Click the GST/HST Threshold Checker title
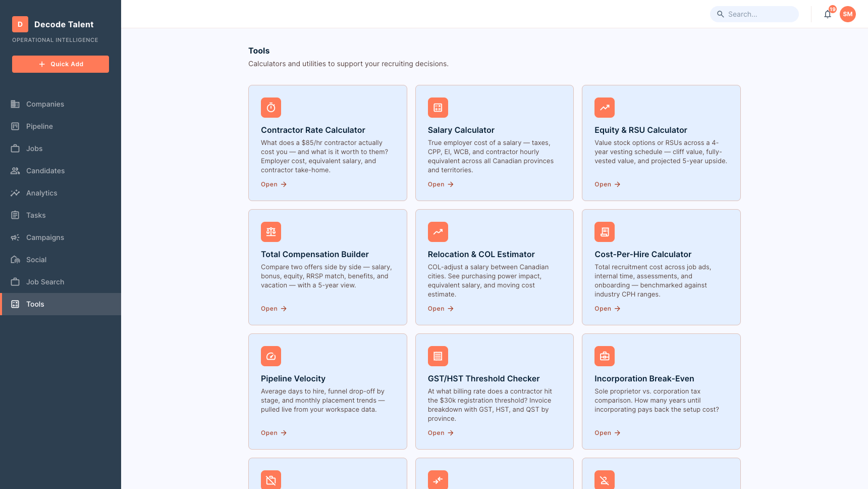Viewport: 868px width, 489px height. tap(484, 378)
